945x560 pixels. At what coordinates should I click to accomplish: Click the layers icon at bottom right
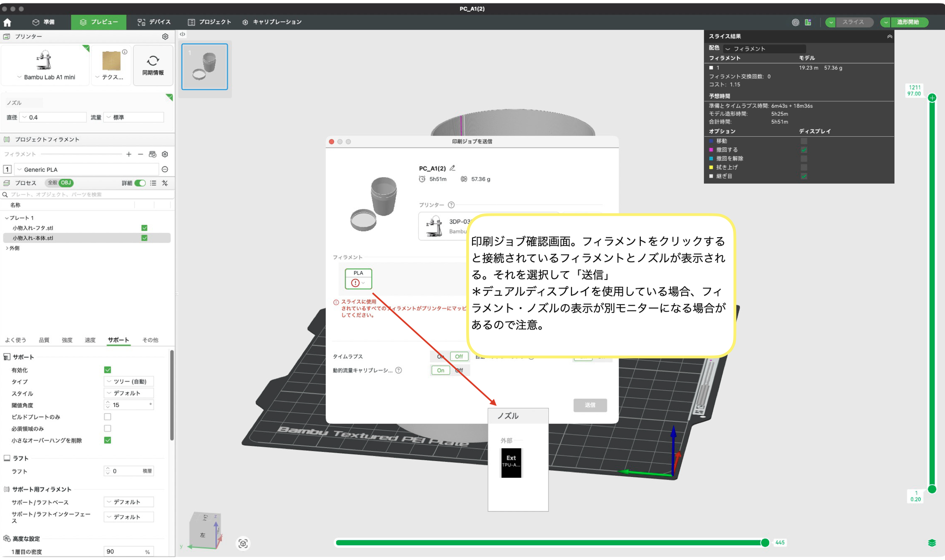(932, 543)
